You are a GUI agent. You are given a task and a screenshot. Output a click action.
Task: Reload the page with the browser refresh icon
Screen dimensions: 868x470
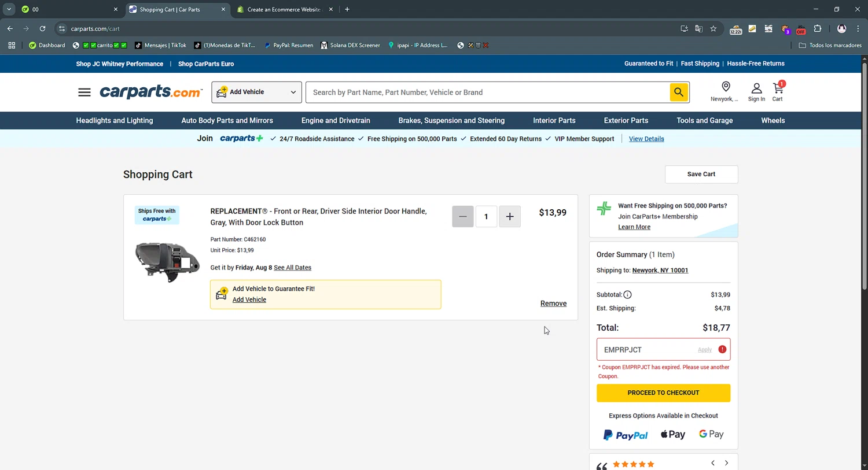click(x=42, y=28)
